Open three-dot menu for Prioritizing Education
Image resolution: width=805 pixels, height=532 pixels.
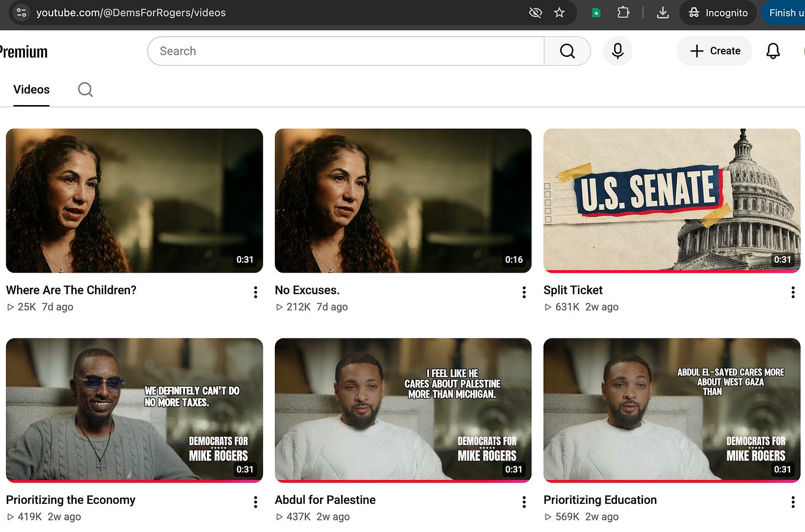click(x=793, y=502)
